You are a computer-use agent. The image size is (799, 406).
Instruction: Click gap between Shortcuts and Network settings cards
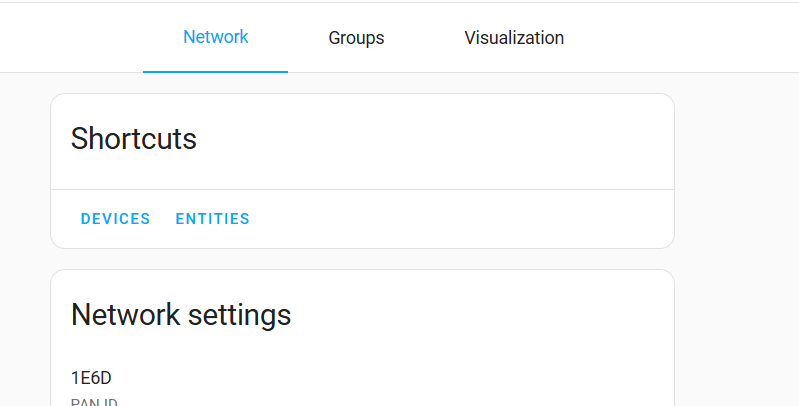click(x=362, y=259)
